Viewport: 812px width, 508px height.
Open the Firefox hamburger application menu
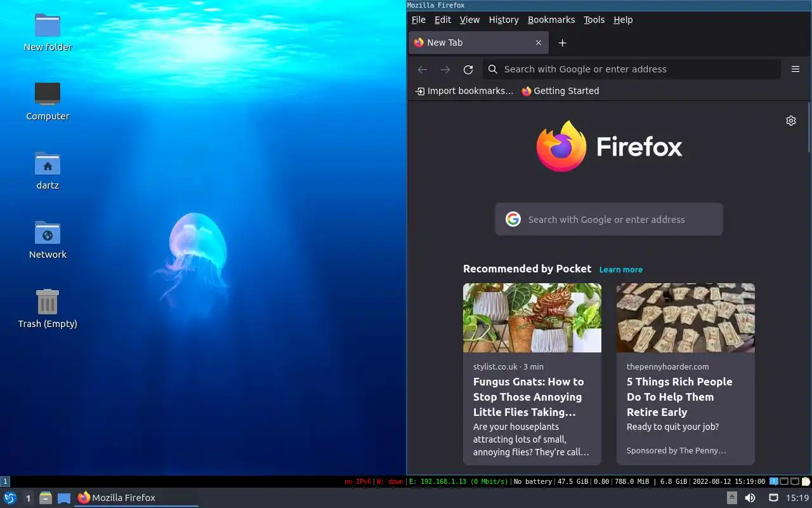coord(796,69)
